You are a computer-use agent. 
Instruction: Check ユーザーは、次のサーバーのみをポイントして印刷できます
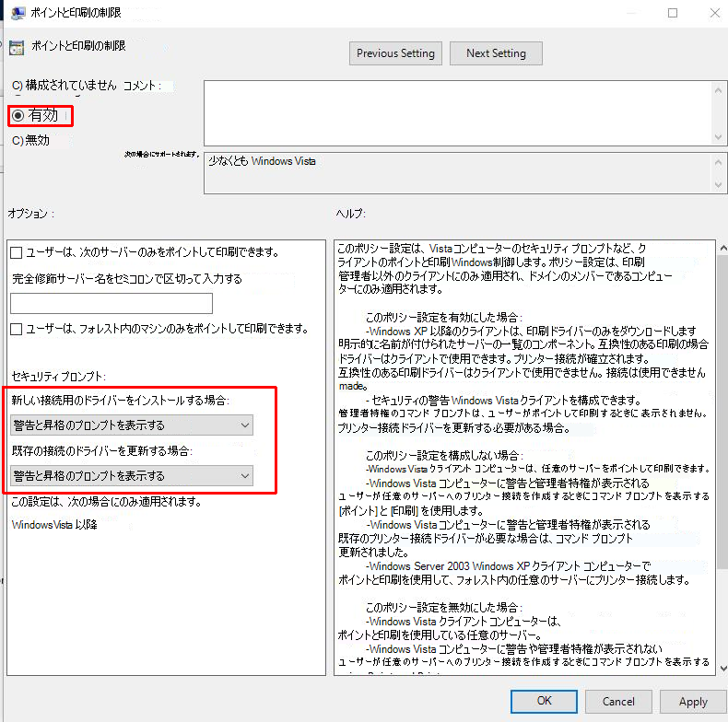click(x=17, y=253)
